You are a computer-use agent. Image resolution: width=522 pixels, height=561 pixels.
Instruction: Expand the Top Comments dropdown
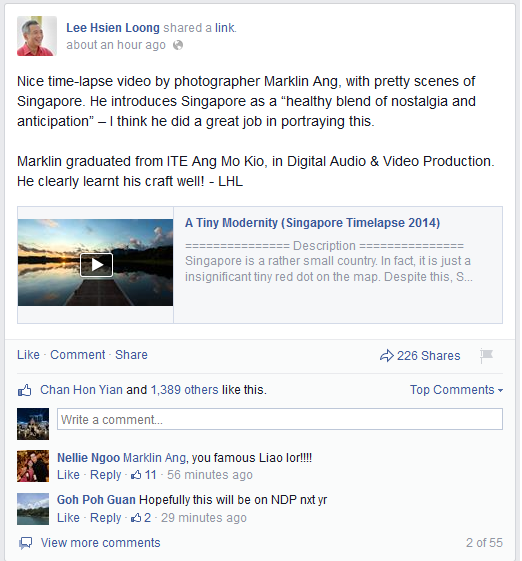456,390
